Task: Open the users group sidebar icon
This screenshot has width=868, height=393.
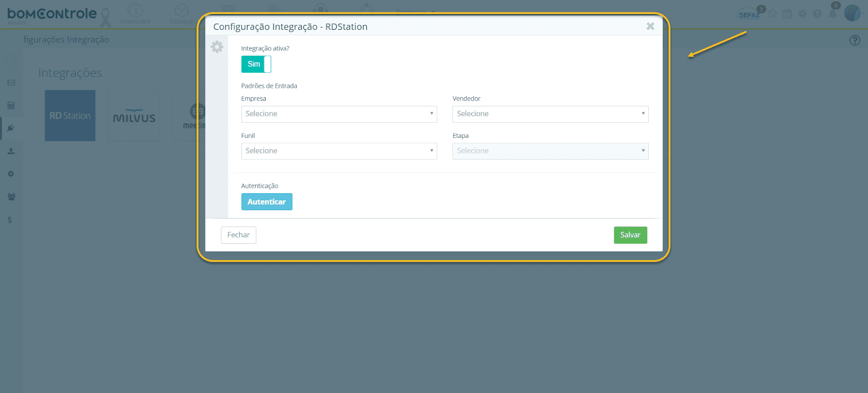Action: click(x=11, y=196)
